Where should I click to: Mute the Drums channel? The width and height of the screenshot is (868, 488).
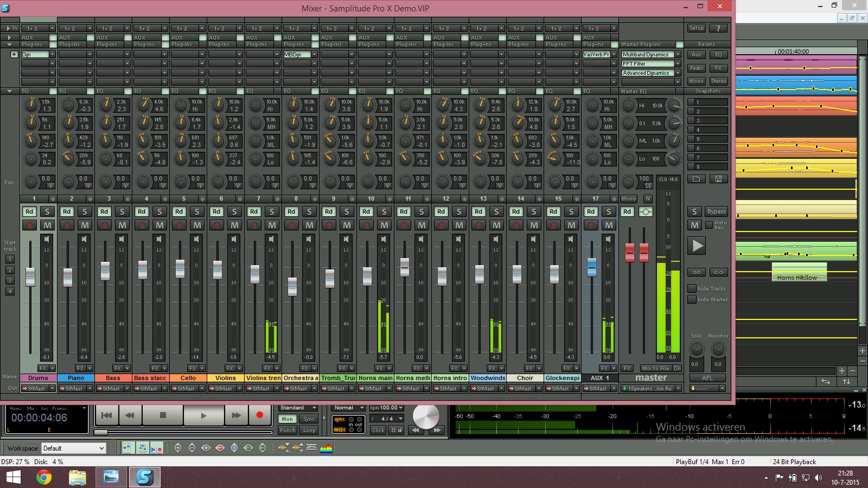coord(47,225)
